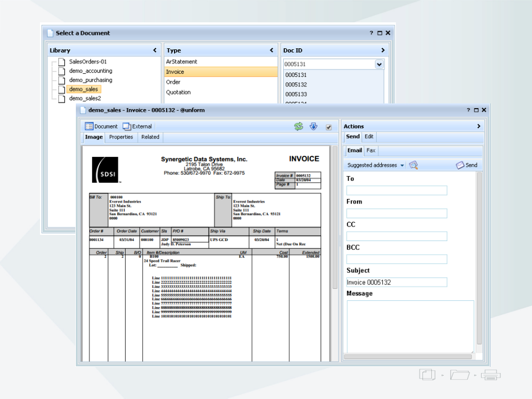Select the Properties tab
This screenshot has height=399, width=532.
121,137
